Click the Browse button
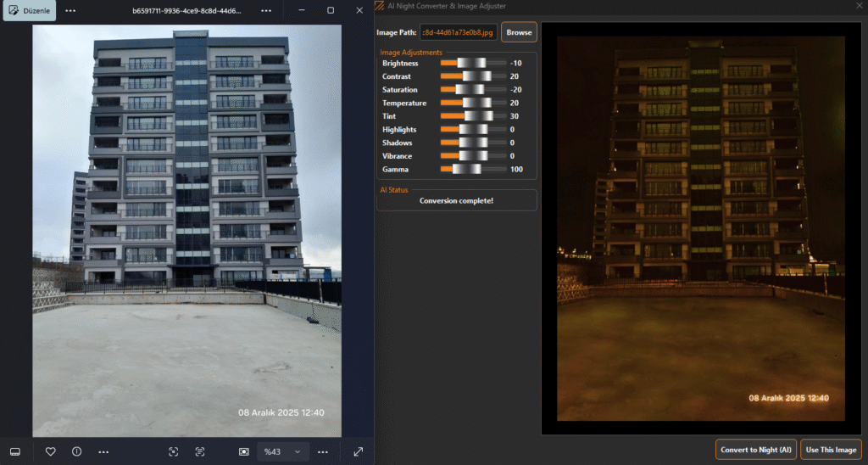Viewport: 868px width, 465px height. click(519, 32)
